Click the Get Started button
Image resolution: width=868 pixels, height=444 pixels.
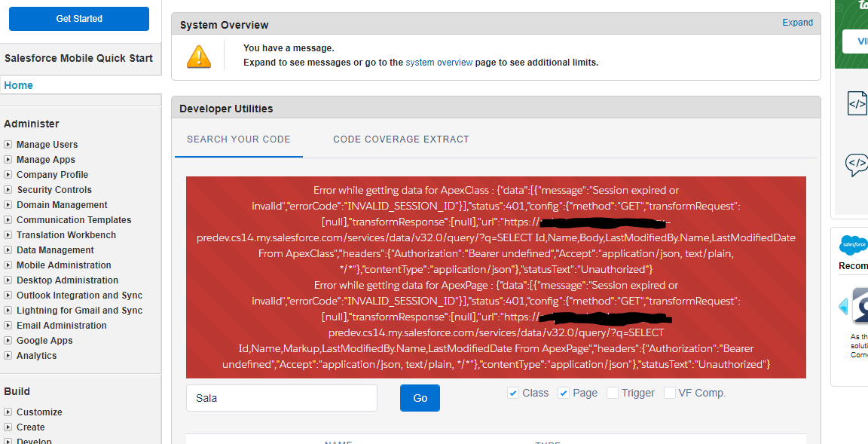(79, 19)
